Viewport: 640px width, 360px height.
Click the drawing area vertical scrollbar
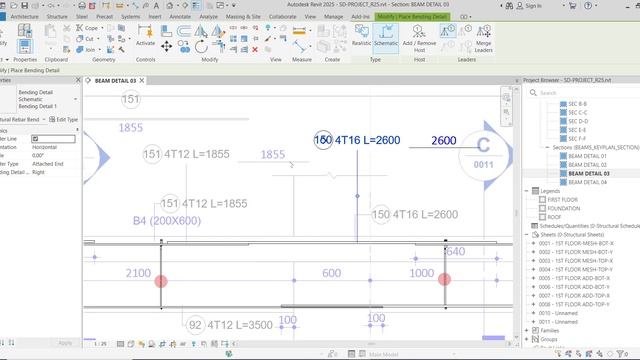(516, 212)
